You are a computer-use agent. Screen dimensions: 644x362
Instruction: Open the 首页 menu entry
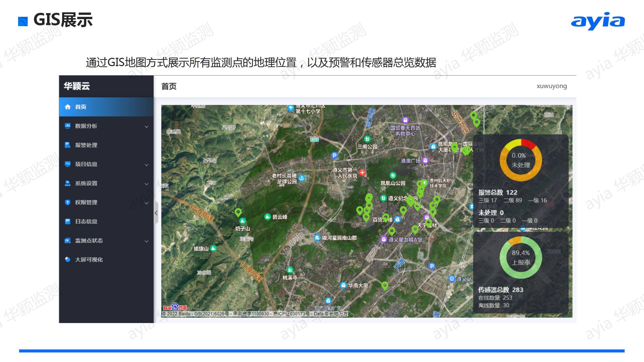tap(80, 107)
